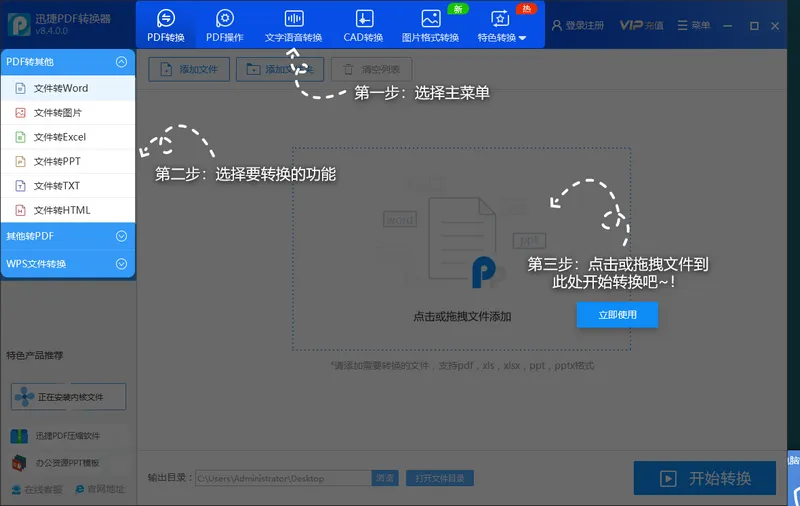Open the 图片格式转换 image icon

pos(430,18)
